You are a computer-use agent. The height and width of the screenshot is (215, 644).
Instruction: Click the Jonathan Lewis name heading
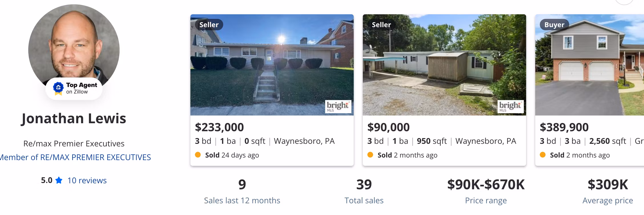(x=74, y=118)
